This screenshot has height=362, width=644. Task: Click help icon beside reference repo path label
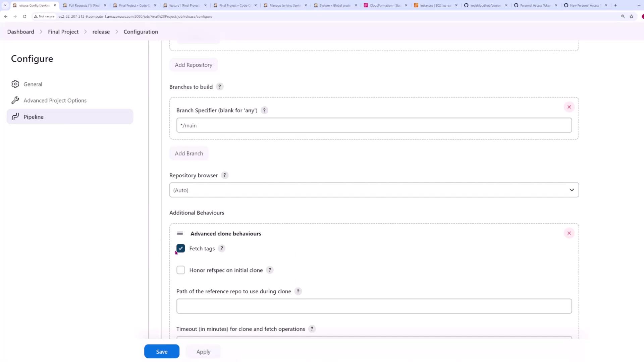click(x=298, y=291)
